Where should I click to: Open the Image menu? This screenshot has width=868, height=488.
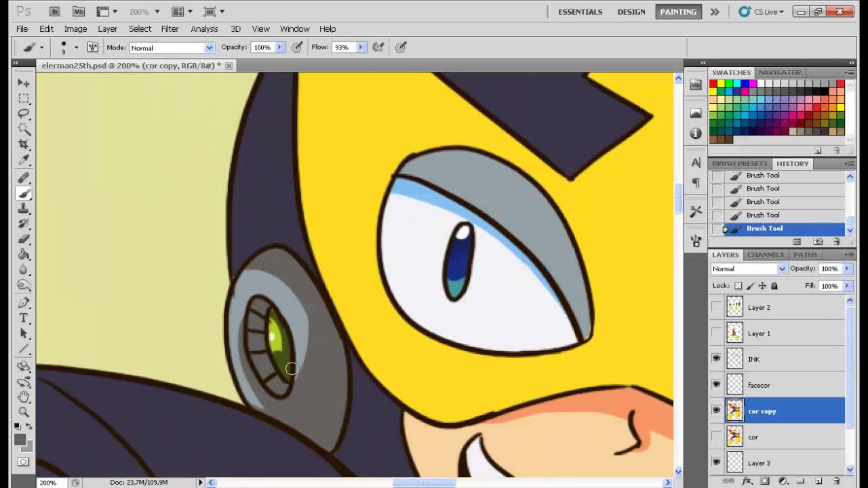click(x=75, y=28)
